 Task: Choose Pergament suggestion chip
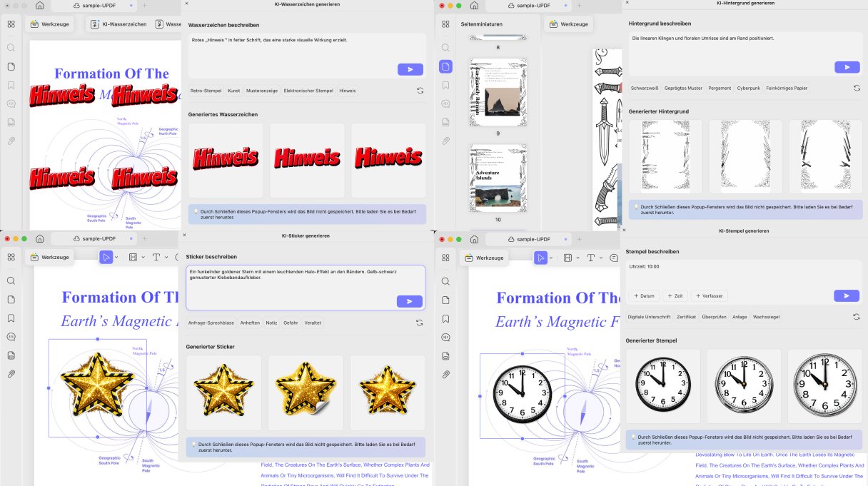point(720,88)
